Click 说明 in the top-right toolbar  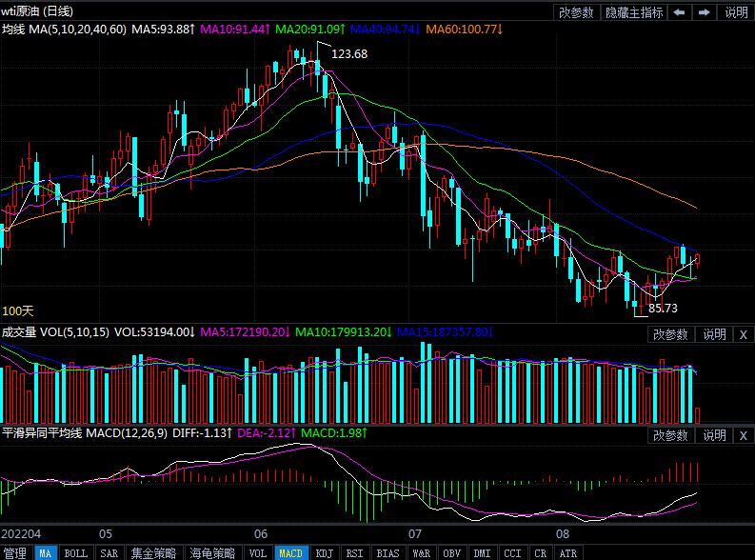[x=736, y=12]
